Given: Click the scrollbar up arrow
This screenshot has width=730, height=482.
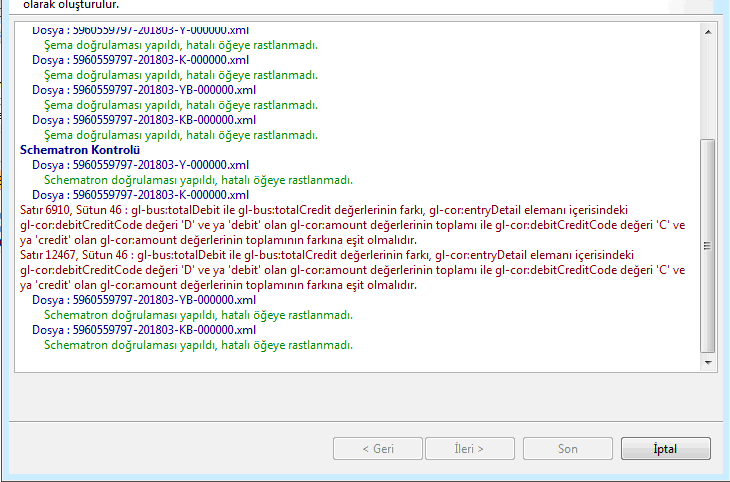Looking at the screenshot, I should tap(708, 33).
